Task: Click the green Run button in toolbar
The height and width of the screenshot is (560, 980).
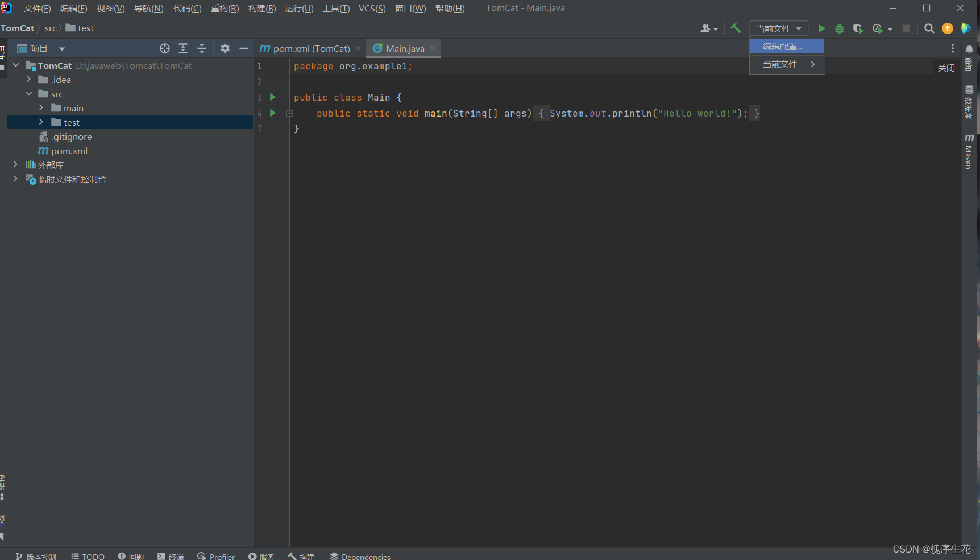Action: point(821,28)
